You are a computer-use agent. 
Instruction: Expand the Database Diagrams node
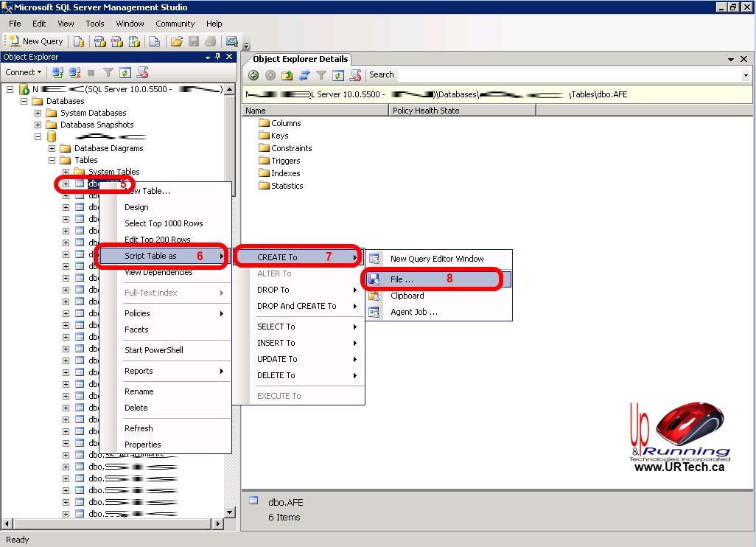(52, 148)
